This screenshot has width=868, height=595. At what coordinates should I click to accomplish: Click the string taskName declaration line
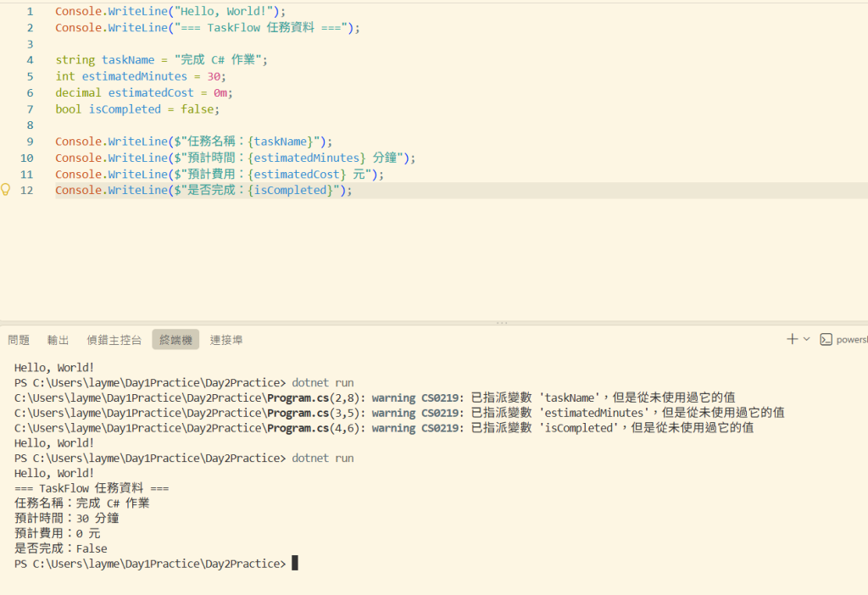[161, 60]
